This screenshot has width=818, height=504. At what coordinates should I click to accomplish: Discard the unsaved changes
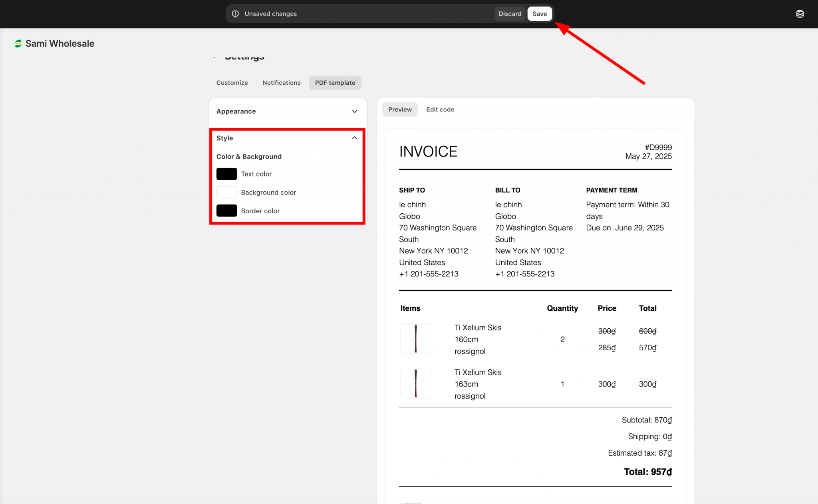(510, 14)
